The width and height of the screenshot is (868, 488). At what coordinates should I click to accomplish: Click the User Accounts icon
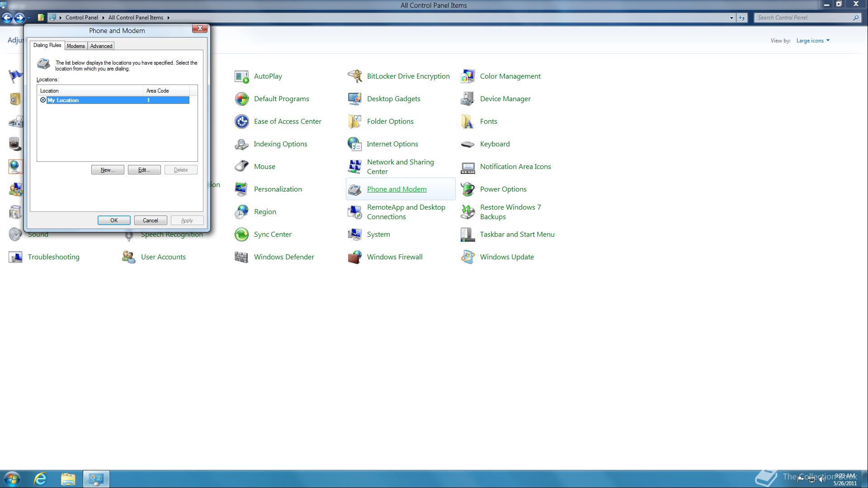(128, 257)
